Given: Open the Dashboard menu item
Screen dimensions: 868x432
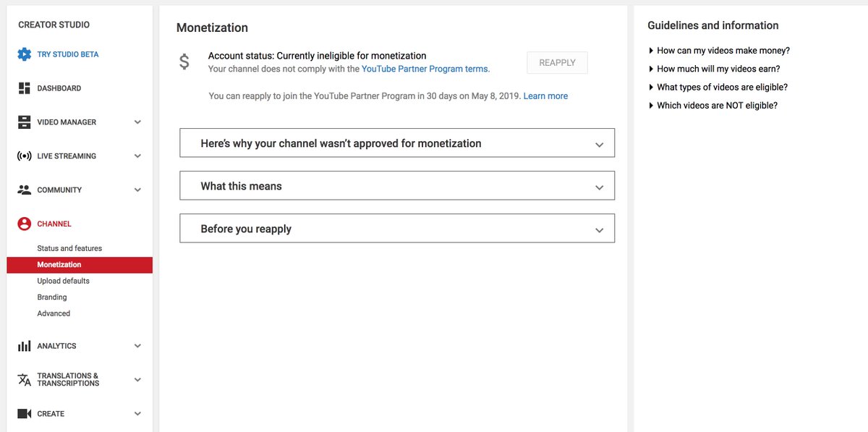Looking at the screenshot, I should (59, 88).
